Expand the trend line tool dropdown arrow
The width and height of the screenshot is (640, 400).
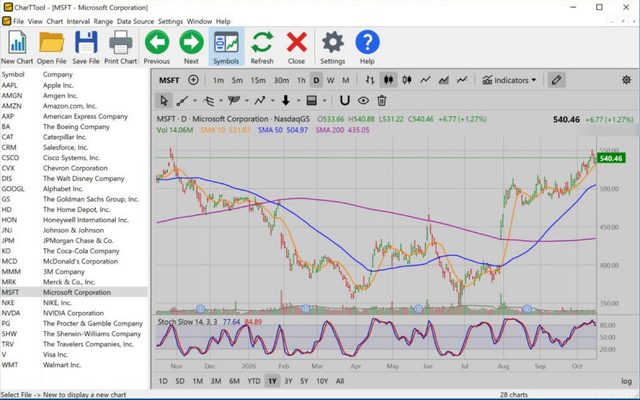[195, 101]
